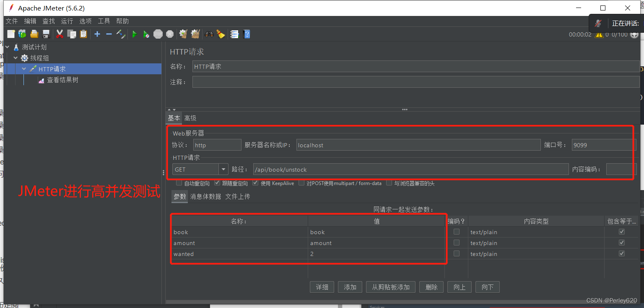The width and height of the screenshot is (644, 308).
Task: Click the Shutdown test icon
Action: click(x=170, y=34)
